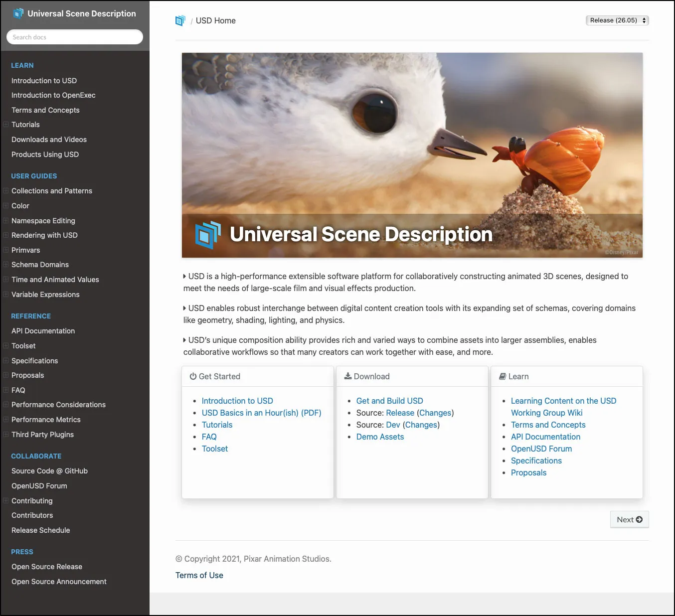The image size is (675, 616).
Task: Open OpenUSD Forum sidebar item
Action: point(39,486)
